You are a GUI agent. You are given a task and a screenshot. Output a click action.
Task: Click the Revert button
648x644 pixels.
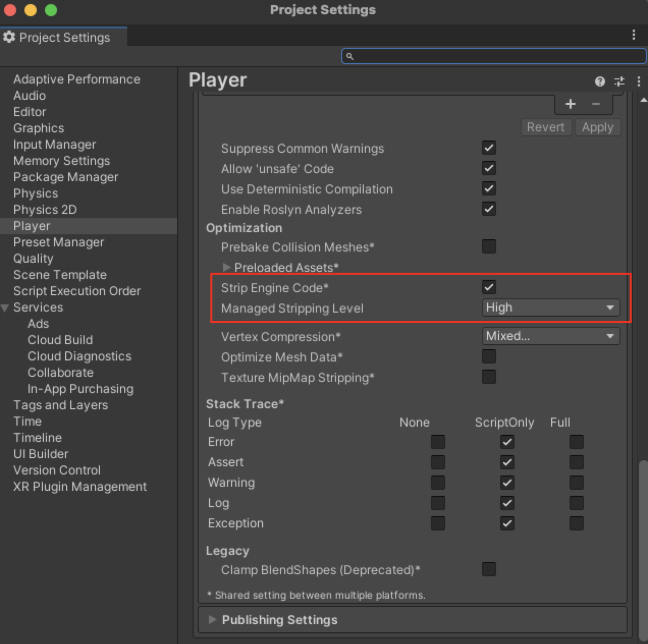point(545,127)
